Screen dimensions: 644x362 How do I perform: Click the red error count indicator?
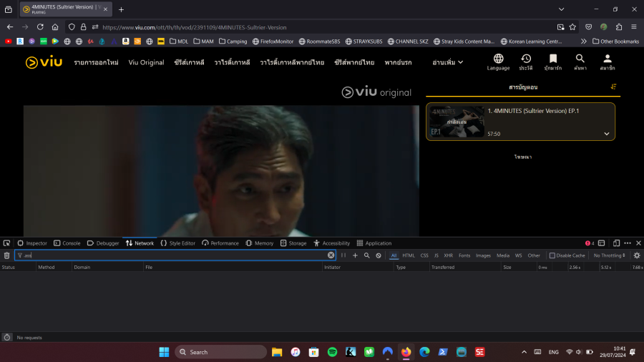coord(590,243)
